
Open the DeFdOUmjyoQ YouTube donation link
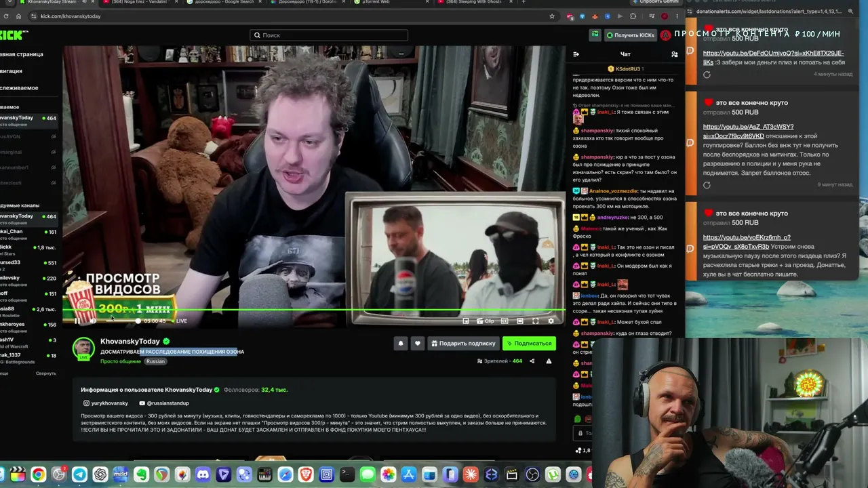[773, 58]
